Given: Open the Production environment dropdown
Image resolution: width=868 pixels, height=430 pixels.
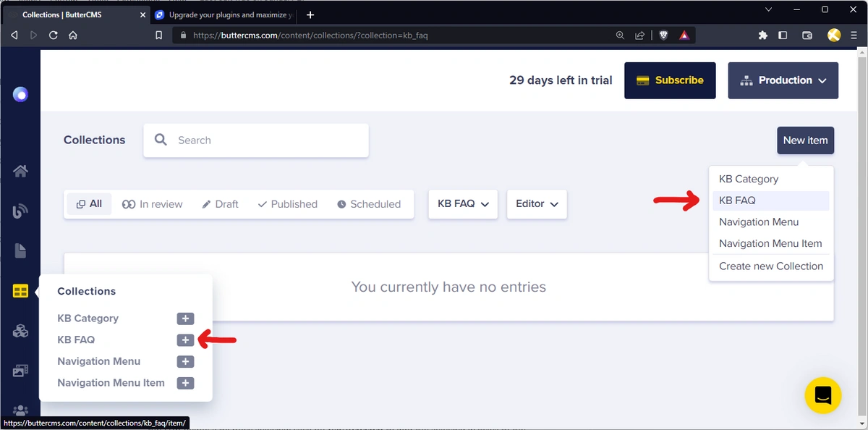Looking at the screenshot, I should [x=783, y=80].
